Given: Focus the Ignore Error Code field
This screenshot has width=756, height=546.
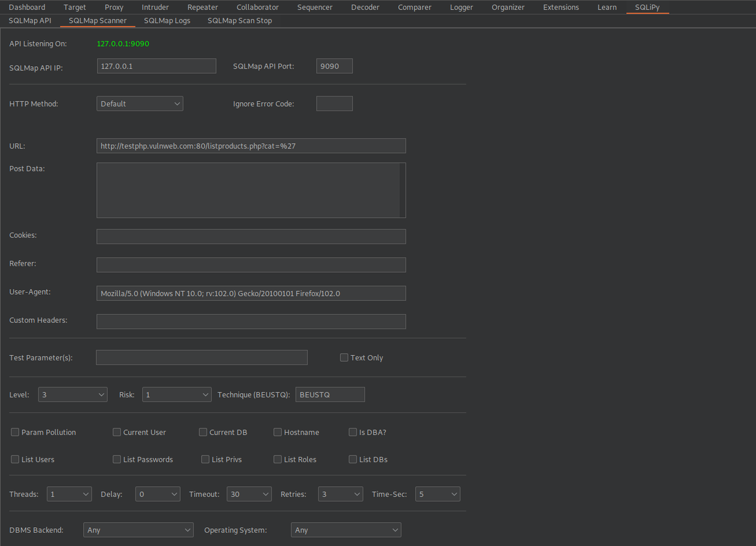Looking at the screenshot, I should point(335,104).
